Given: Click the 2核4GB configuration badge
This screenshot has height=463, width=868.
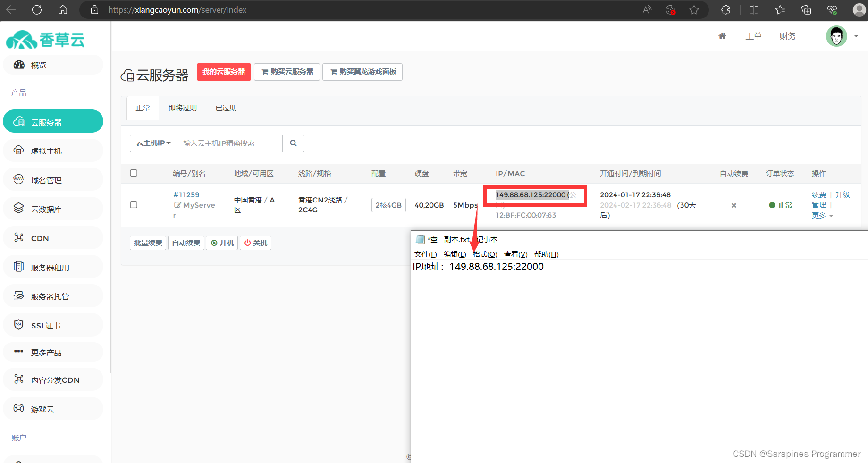Looking at the screenshot, I should [388, 205].
